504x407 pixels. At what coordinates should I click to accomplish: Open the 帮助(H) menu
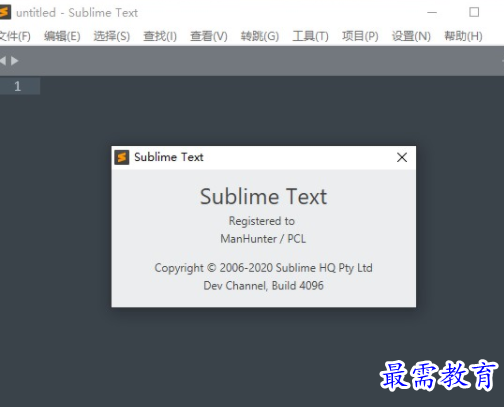click(x=463, y=36)
